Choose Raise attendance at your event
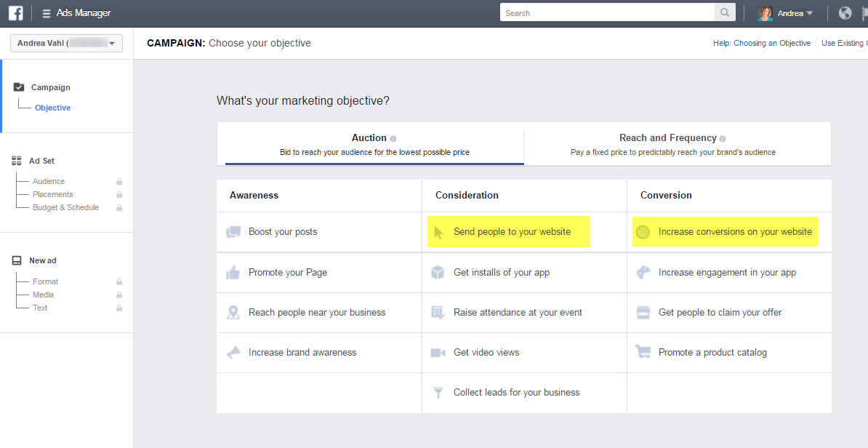 (x=518, y=312)
